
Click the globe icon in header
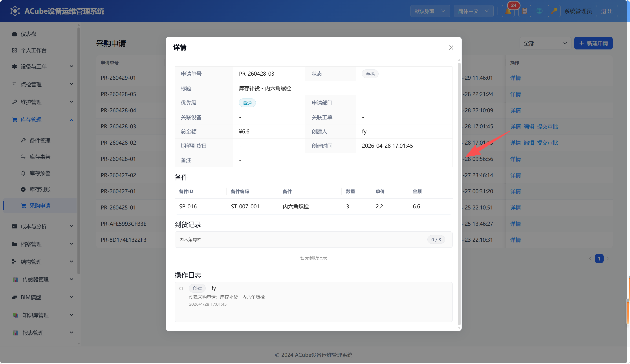point(540,11)
